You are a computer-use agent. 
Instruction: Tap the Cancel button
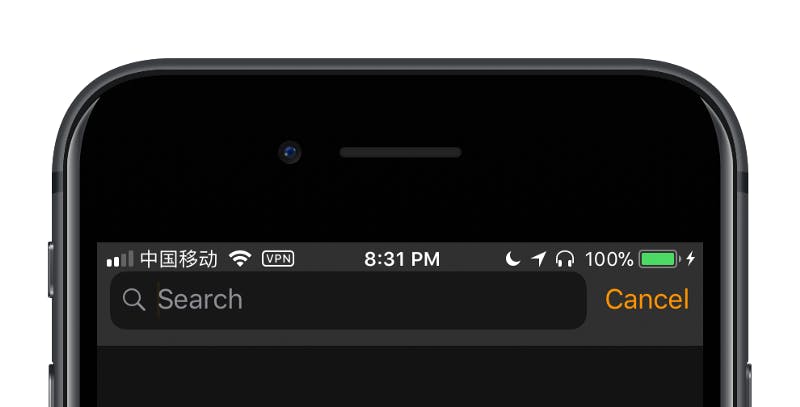tap(647, 299)
